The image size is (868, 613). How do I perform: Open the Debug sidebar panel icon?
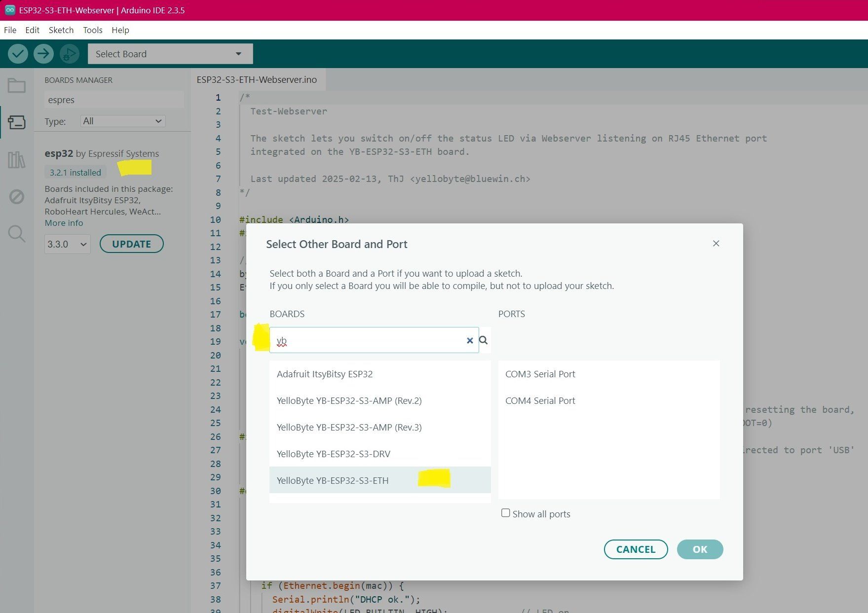tap(17, 197)
